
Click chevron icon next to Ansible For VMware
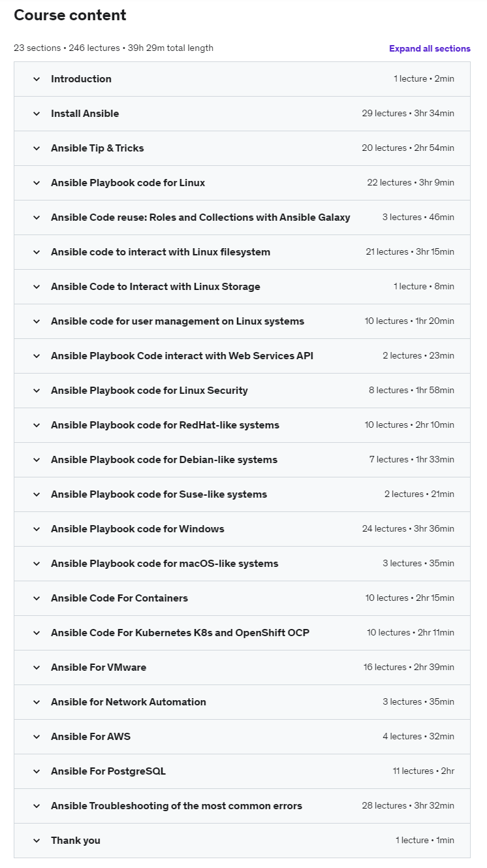(37, 667)
